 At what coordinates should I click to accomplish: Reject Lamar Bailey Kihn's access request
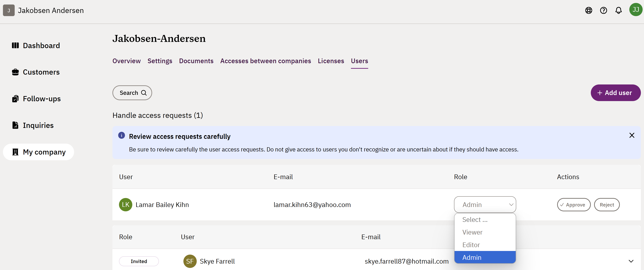pos(607,205)
